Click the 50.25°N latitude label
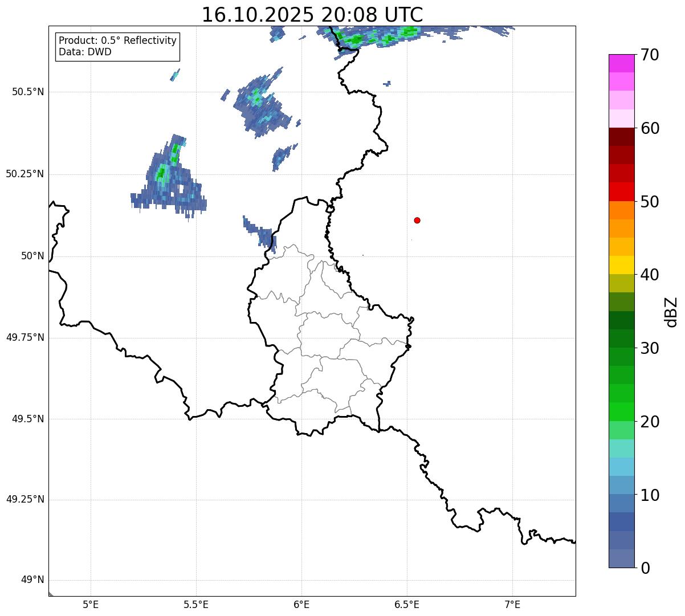This screenshot has height=616, width=685. (x=25, y=174)
